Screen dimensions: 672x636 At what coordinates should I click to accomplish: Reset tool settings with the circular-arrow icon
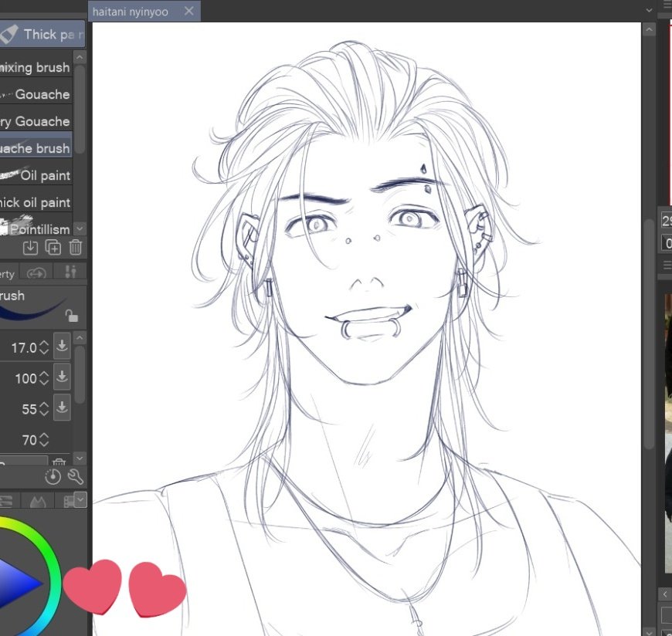pos(53,476)
